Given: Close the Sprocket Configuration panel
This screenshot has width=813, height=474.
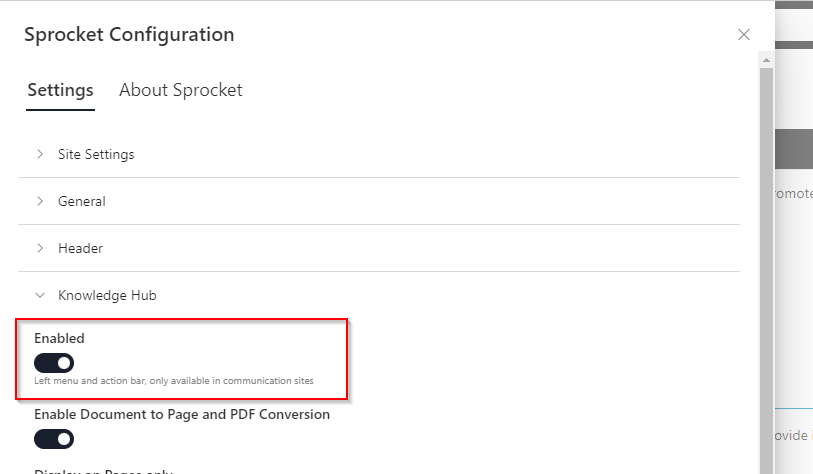Looking at the screenshot, I should [x=743, y=35].
